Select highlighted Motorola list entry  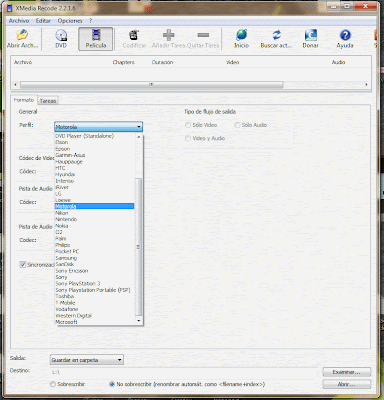tap(95, 206)
